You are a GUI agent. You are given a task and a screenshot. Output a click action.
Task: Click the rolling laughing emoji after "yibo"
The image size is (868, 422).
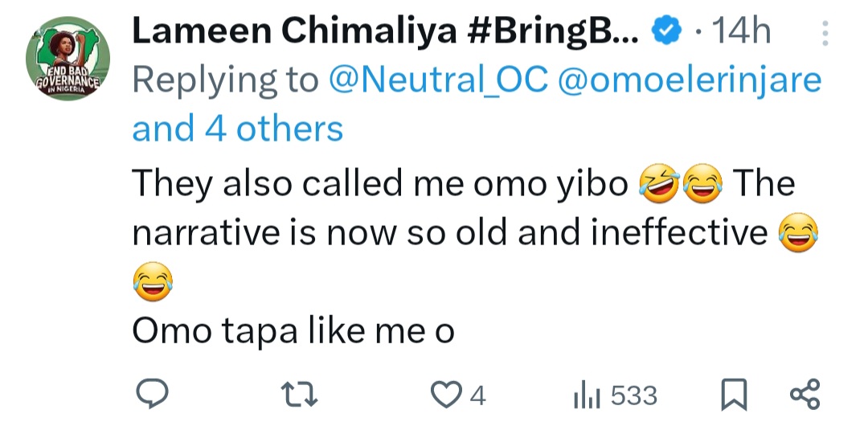(x=658, y=185)
